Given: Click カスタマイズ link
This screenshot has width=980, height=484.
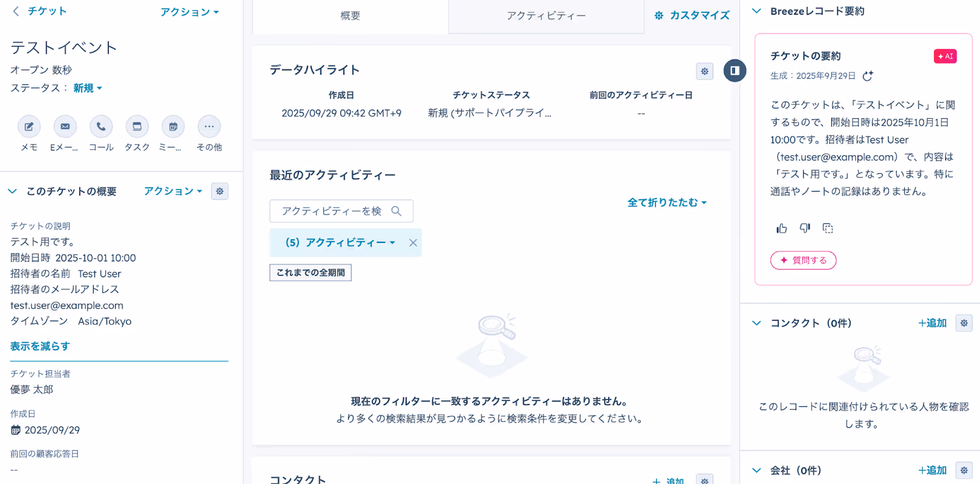Looking at the screenshot, I should 692,16.
